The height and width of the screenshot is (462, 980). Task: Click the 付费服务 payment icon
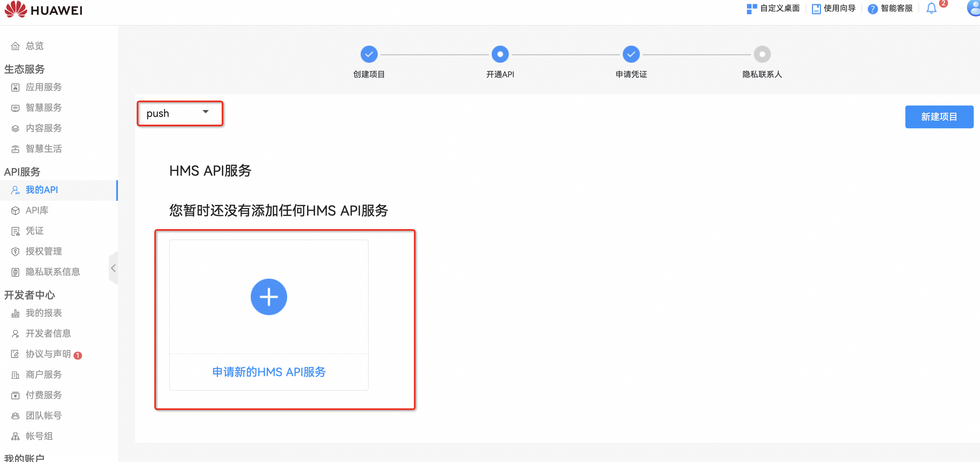(15, 395)
